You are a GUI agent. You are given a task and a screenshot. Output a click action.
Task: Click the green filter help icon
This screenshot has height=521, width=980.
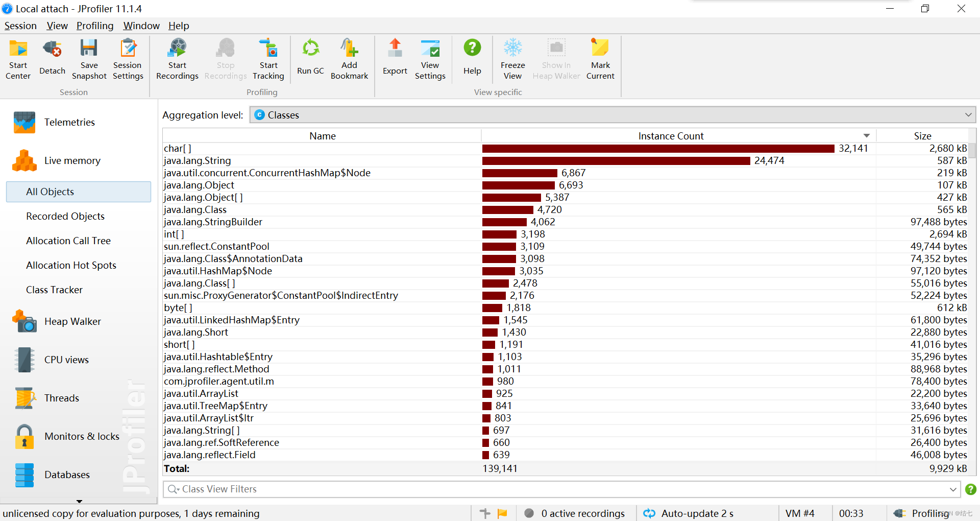coord(970,489)
